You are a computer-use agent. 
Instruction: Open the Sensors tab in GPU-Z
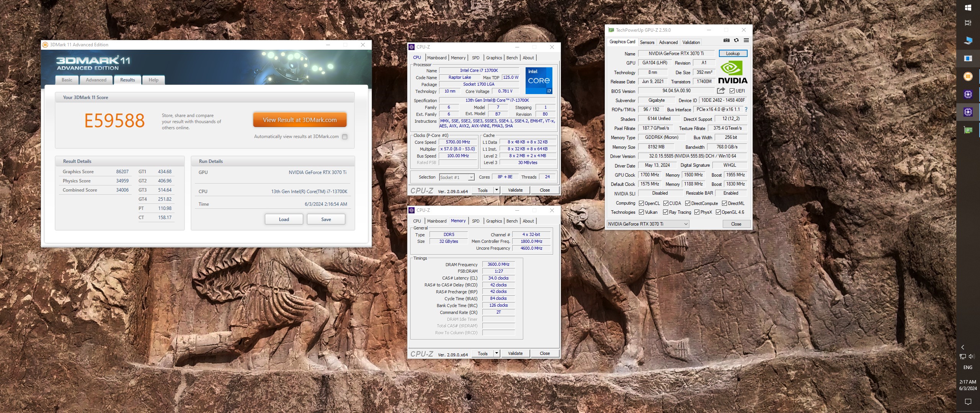tap(647, 42)
